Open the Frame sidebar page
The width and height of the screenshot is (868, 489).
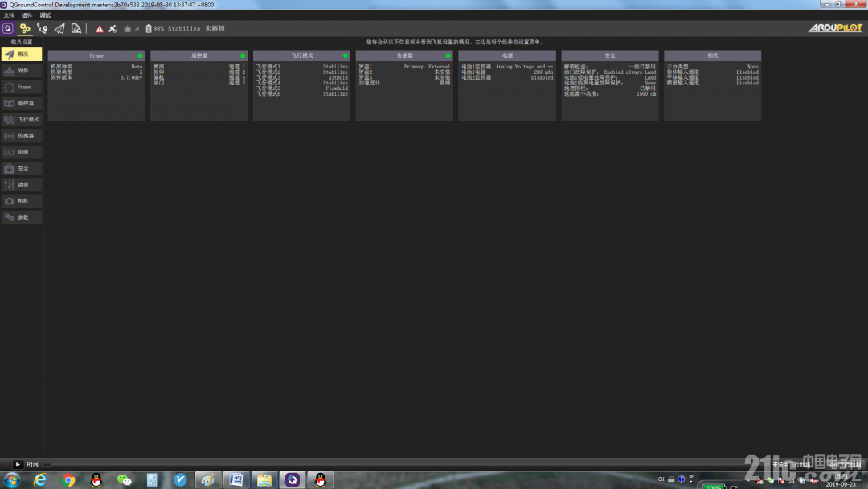point(22,87)
